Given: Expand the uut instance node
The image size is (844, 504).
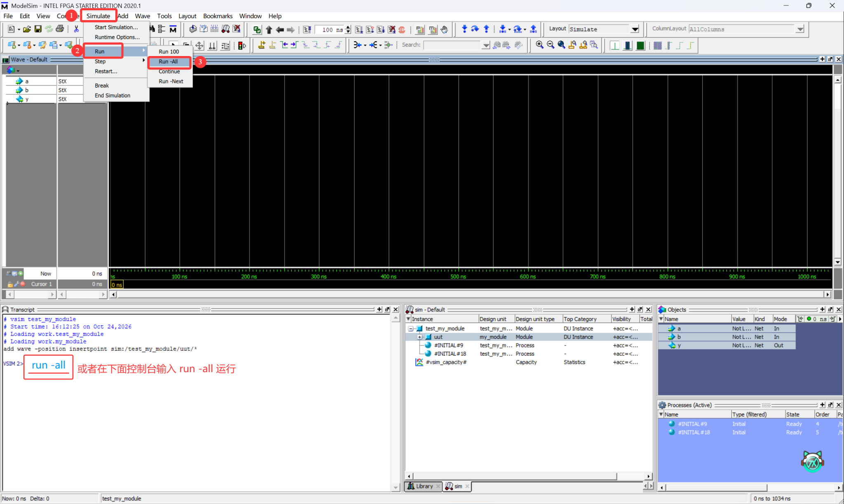Looking at the screenshot, I should click(x=420, y=337).
